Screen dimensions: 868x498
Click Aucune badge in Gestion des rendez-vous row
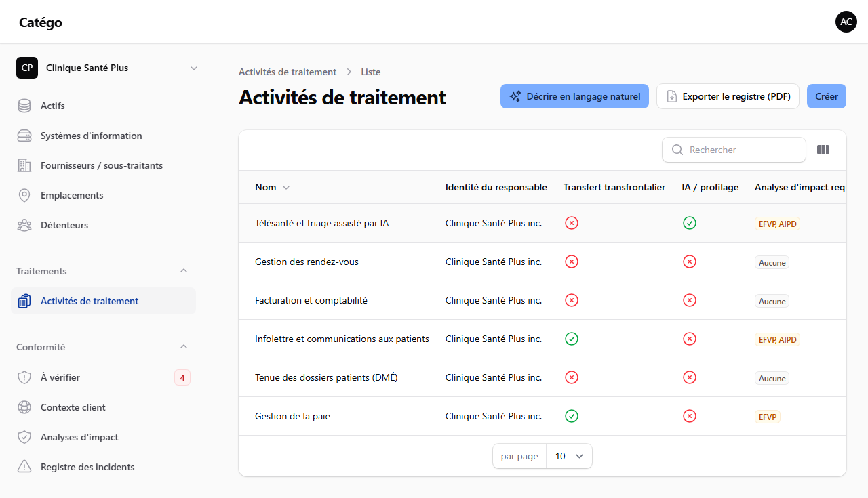pos(772,262)
